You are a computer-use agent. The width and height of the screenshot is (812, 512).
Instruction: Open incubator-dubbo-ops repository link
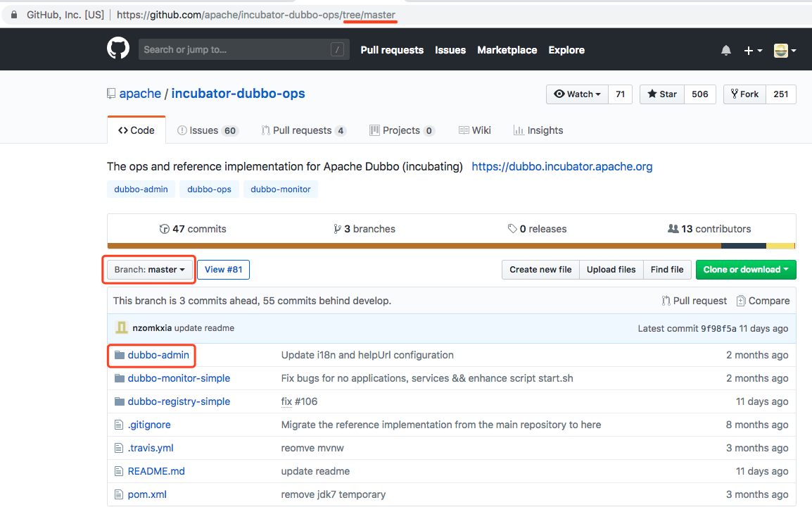coord(239,93)
